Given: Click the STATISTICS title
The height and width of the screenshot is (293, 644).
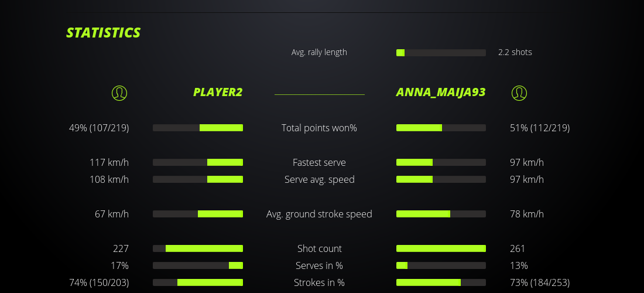Looking at the screenshot, I should pos(104,33).
